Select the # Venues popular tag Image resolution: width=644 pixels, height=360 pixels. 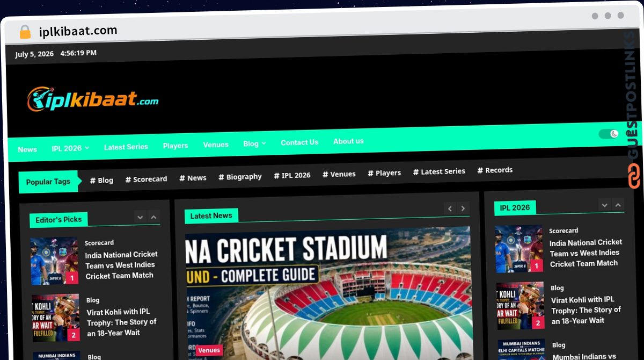pos(339,174)
